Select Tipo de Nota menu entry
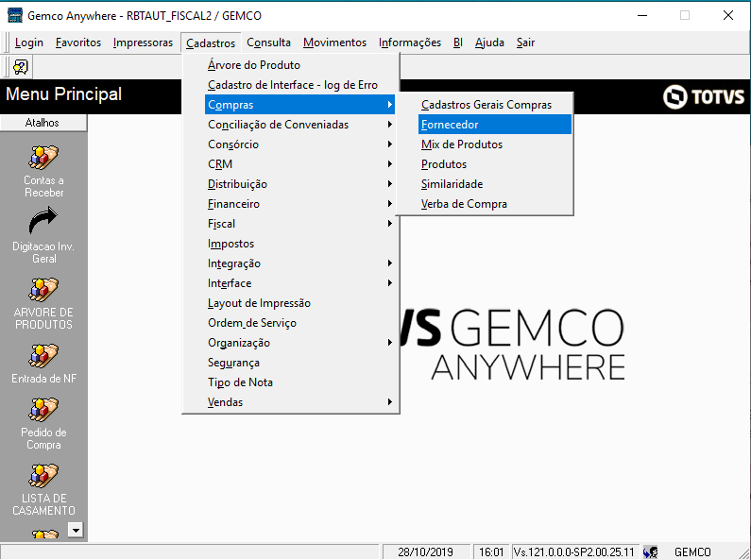 pos(299,382)
